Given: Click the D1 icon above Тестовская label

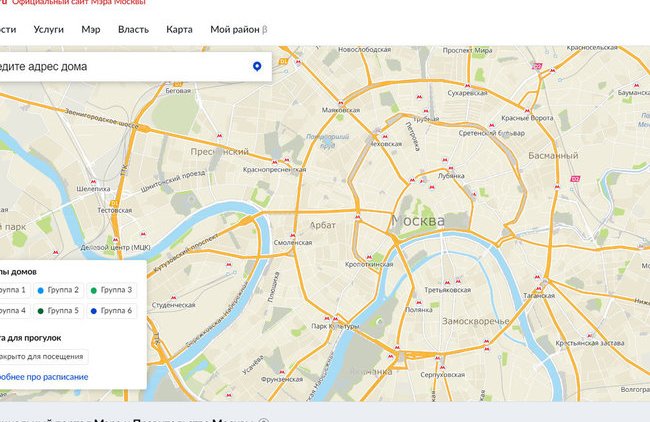Looking at the screenshot, I should coord(114,203).
